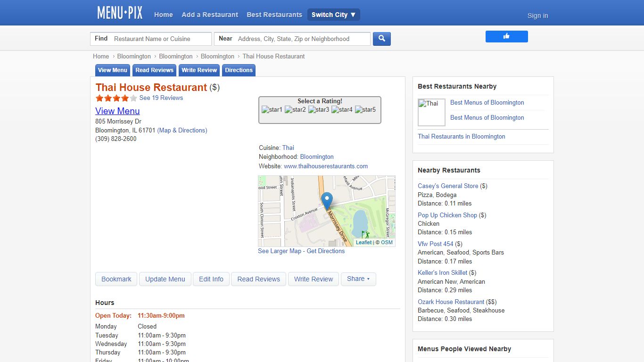This screenshot has height=362, width=644.
Task: Click the Update Menu button
Action: [x=165, y=279]
